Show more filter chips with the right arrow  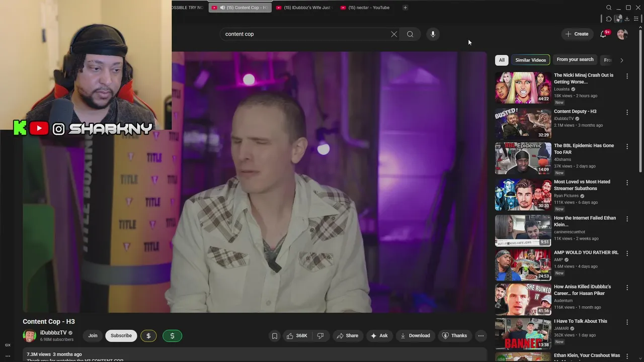(x=621, y=60)
